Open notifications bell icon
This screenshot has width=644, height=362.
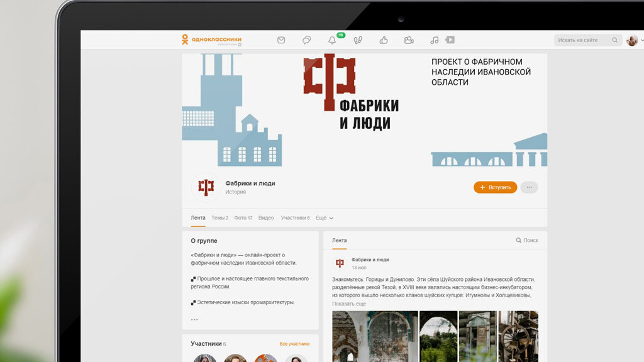[332, 40]
